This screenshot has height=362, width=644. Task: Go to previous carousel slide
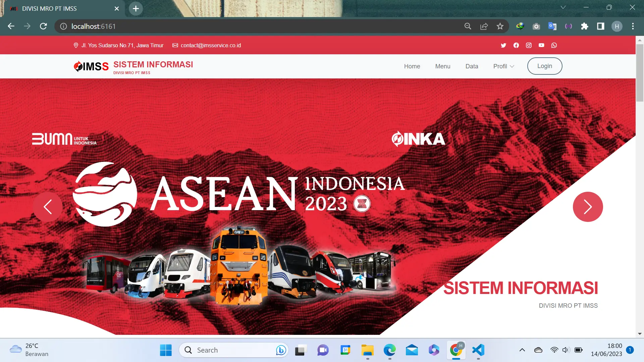(48, 207)
